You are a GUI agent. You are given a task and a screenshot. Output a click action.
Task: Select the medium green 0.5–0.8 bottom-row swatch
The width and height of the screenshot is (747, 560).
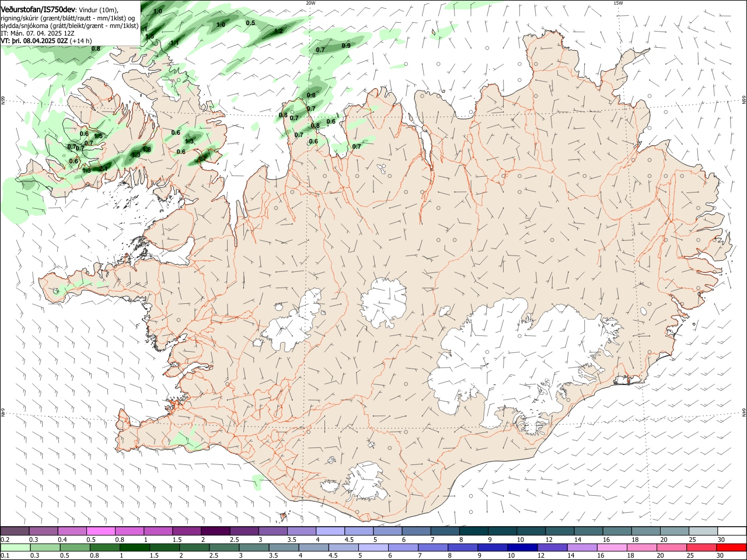(74, 547)
